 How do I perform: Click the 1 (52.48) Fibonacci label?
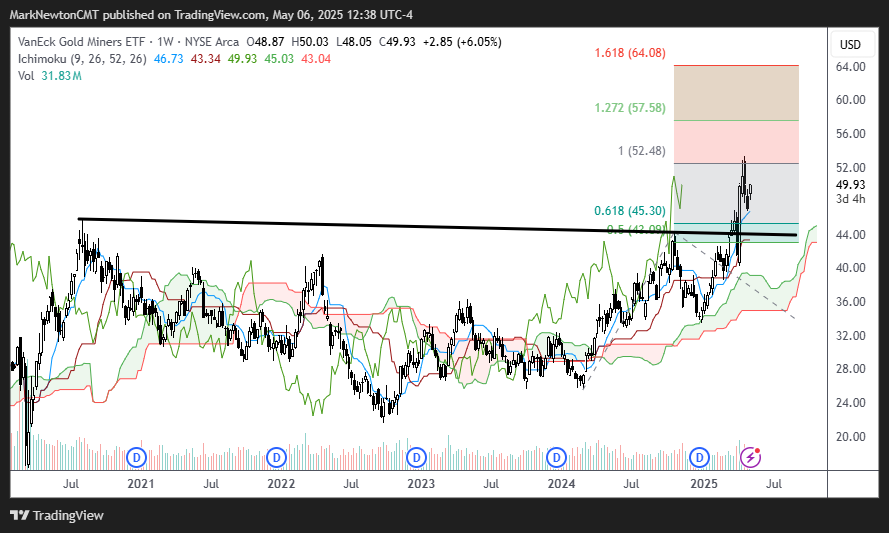point(642,151)
